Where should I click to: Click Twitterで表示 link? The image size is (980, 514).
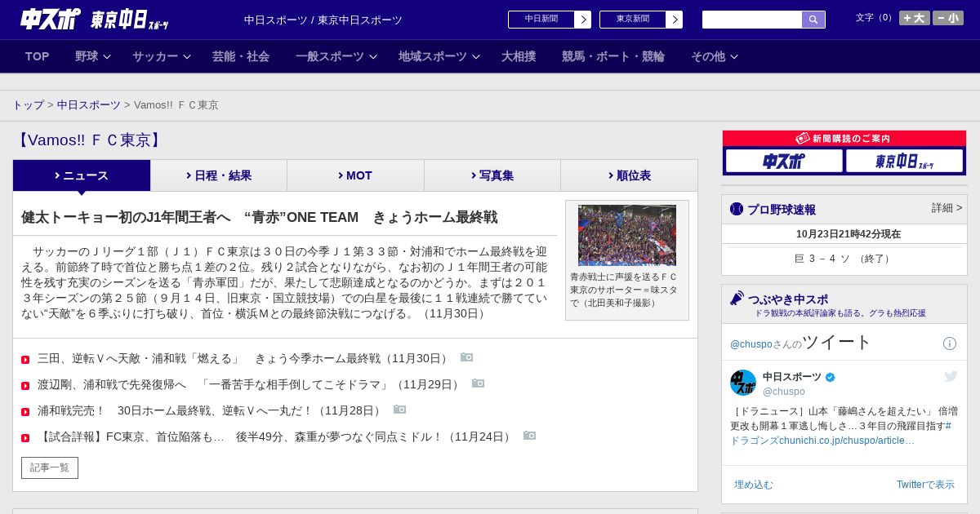(925, 485)
